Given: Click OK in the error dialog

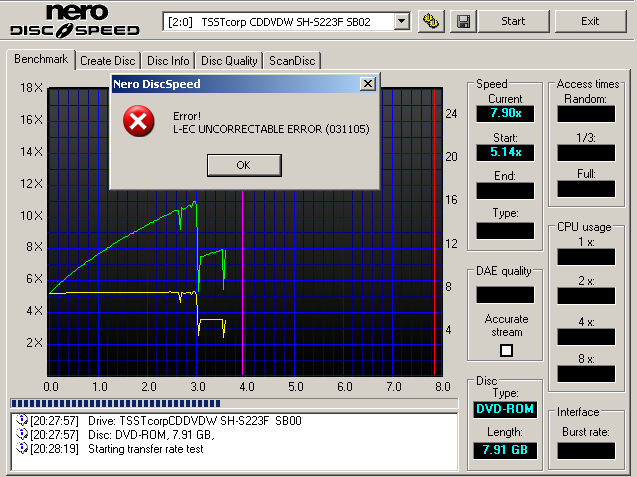Looking at the screenshot, I should [x=244, y=165].
